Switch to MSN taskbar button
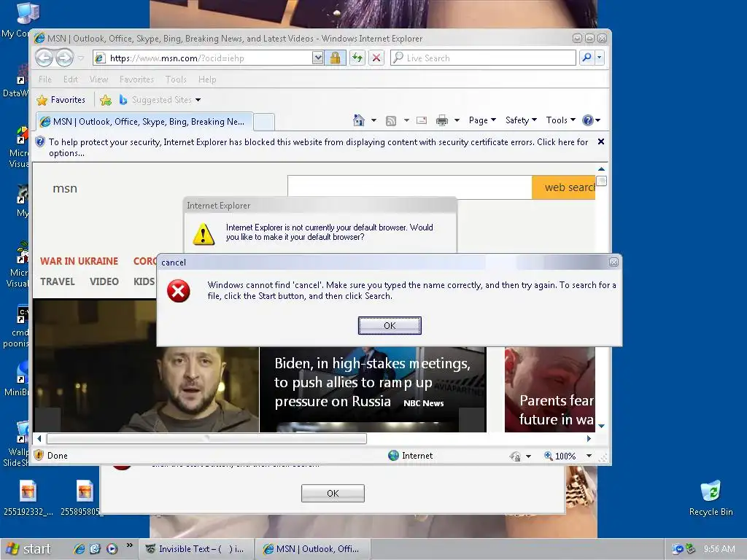 click(312, 549)
